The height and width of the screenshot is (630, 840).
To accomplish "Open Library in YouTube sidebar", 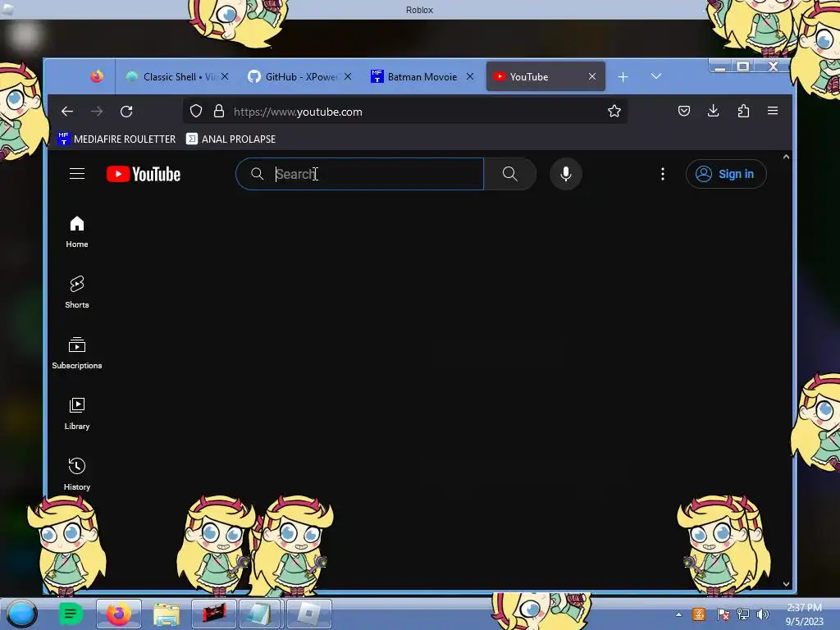I will (77, 413).
